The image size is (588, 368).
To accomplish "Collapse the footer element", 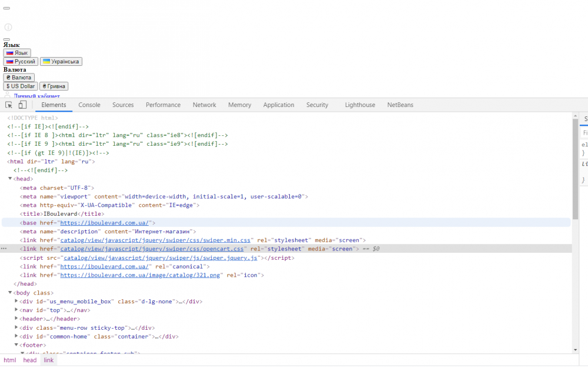I will (16, 344).
